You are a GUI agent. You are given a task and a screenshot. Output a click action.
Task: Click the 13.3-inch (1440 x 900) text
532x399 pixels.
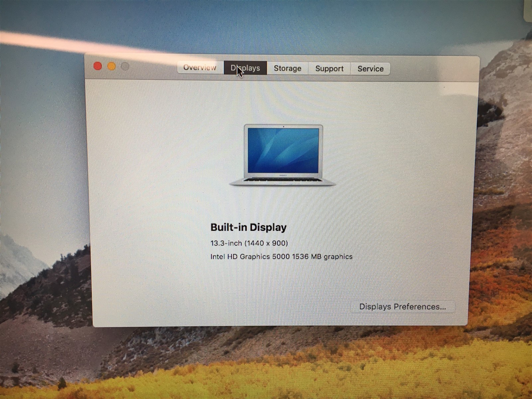point(249,243)
